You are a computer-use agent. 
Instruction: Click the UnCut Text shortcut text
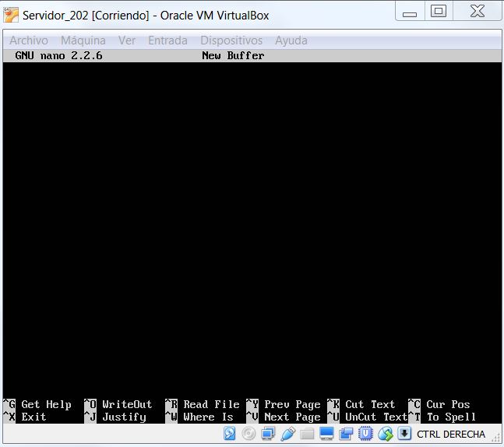click(376, 417)
